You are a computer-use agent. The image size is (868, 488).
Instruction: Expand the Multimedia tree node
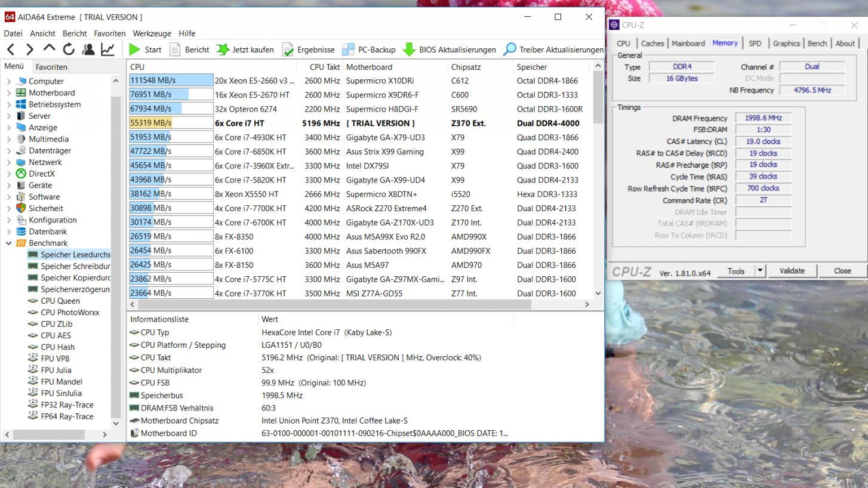9,139
